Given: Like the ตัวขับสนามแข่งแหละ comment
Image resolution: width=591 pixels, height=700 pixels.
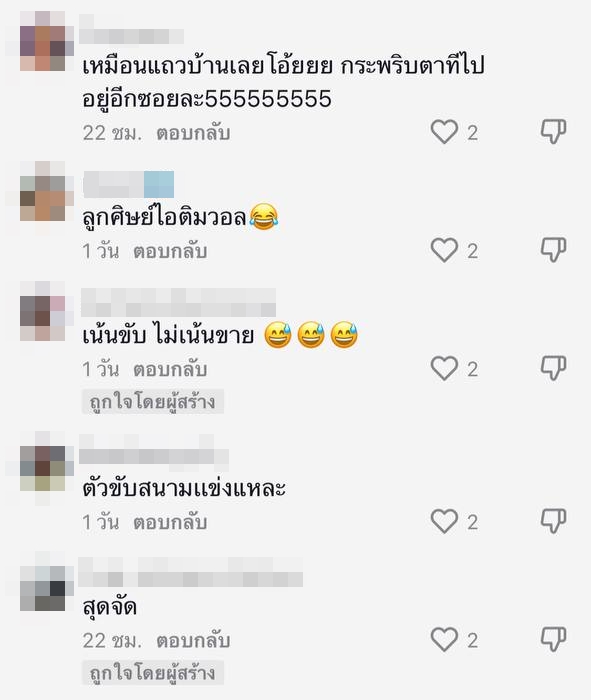Looking at the screenshot, I should [x=444, y=521].
